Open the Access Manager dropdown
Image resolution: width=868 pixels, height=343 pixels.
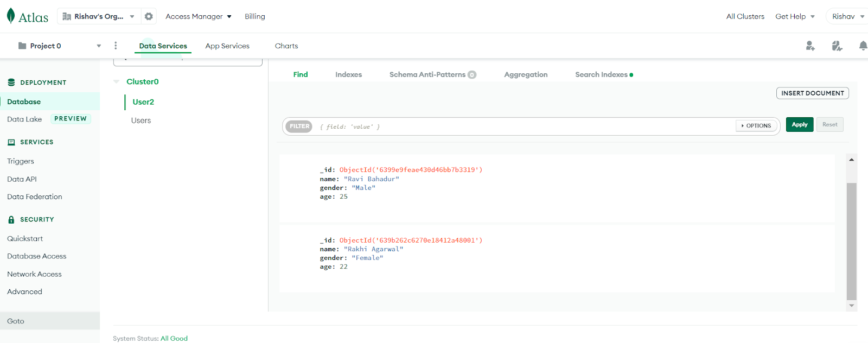click(199, 16)
